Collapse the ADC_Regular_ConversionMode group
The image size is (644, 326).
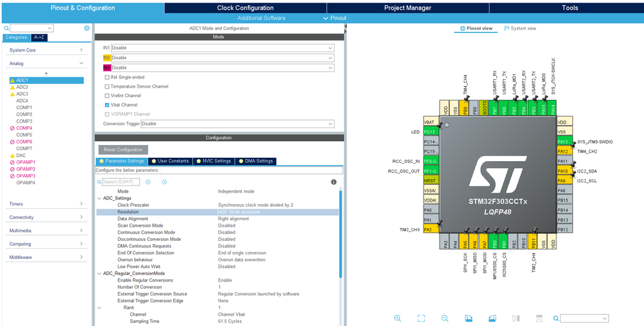[x=99, y=273]
